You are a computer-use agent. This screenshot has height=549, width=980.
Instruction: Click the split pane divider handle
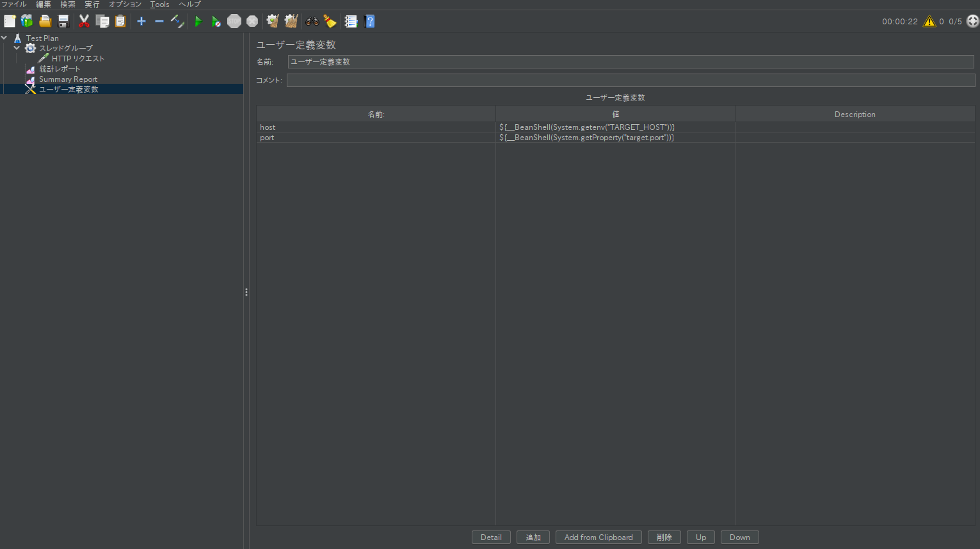click(x=246, y=292)
